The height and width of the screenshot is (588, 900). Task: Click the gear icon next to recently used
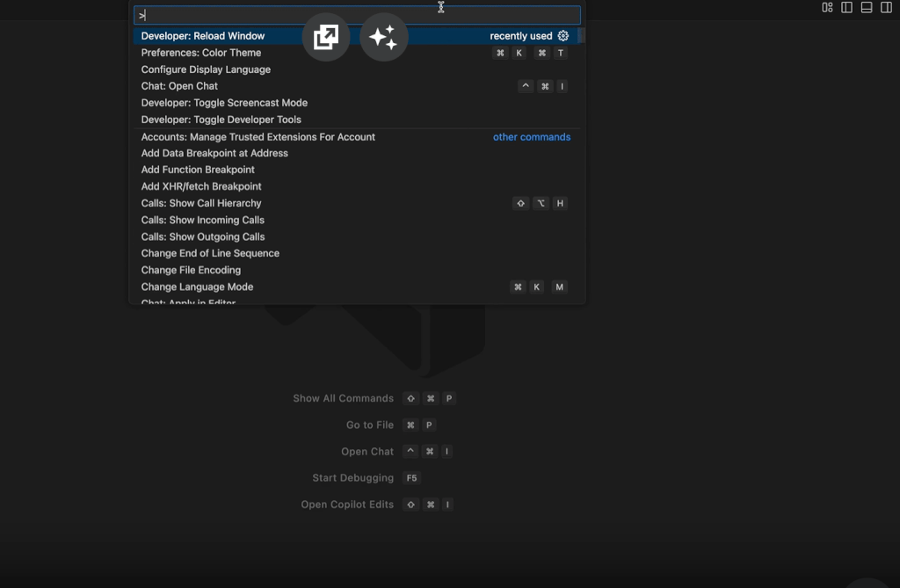click(563, 36)
